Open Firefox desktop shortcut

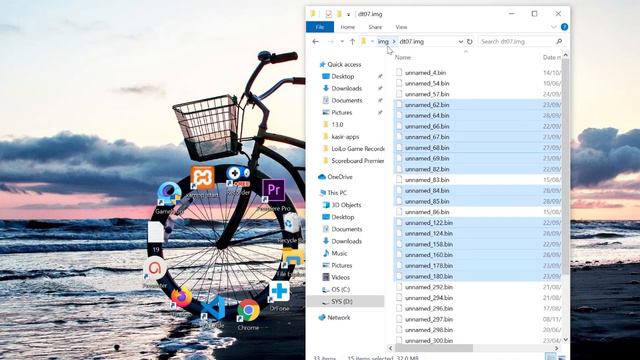coord(181,301)
